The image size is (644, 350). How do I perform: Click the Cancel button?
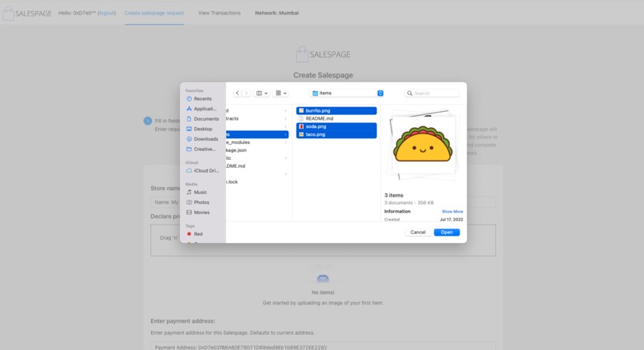(x=418, y=233)
